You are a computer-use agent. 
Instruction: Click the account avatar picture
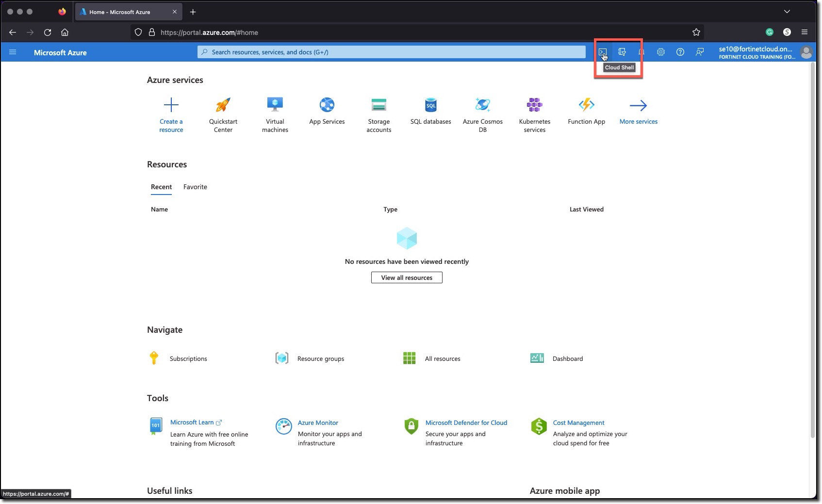tap(806, 52)
